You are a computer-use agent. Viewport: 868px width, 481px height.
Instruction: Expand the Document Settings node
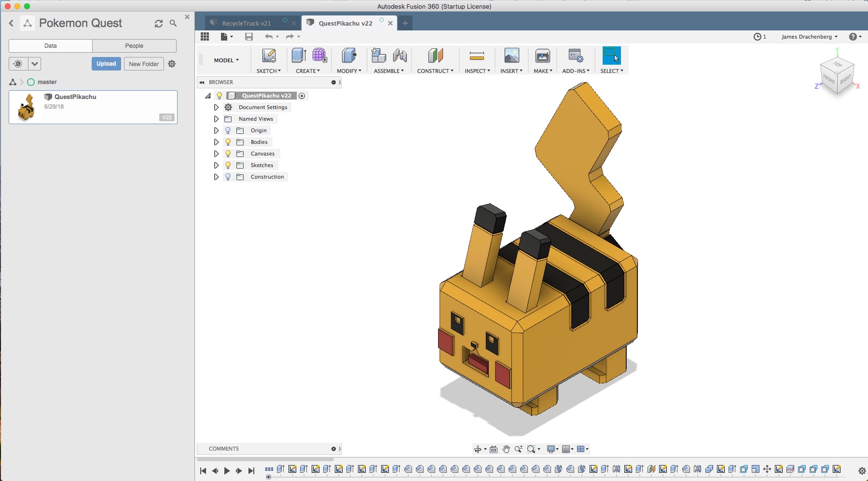[x=216, y=107]
